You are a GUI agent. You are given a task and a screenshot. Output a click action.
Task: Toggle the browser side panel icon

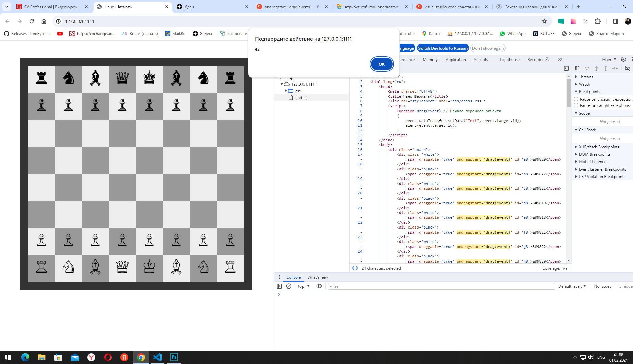[x=615, y=21]
